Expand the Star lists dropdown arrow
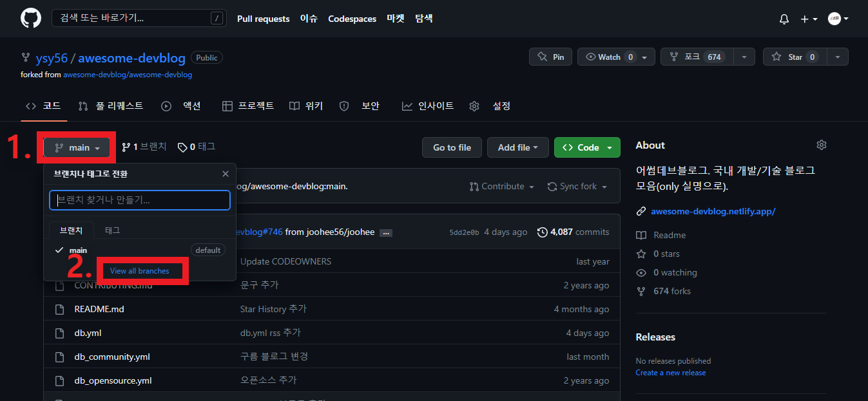This screenshot has width=868, height=401. click(x=838, y=57)
